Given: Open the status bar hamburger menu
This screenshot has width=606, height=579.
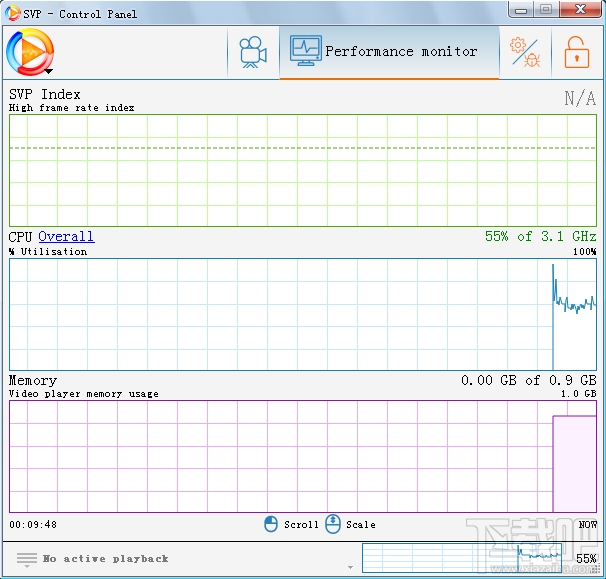Looking at the screenshot, I should [27, 559].
